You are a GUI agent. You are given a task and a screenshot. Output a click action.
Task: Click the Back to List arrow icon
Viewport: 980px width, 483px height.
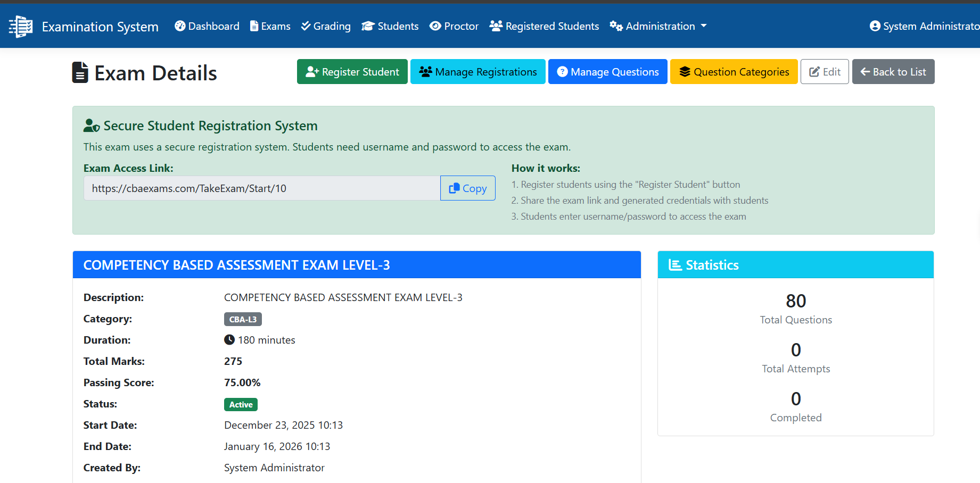pos(866,72)
